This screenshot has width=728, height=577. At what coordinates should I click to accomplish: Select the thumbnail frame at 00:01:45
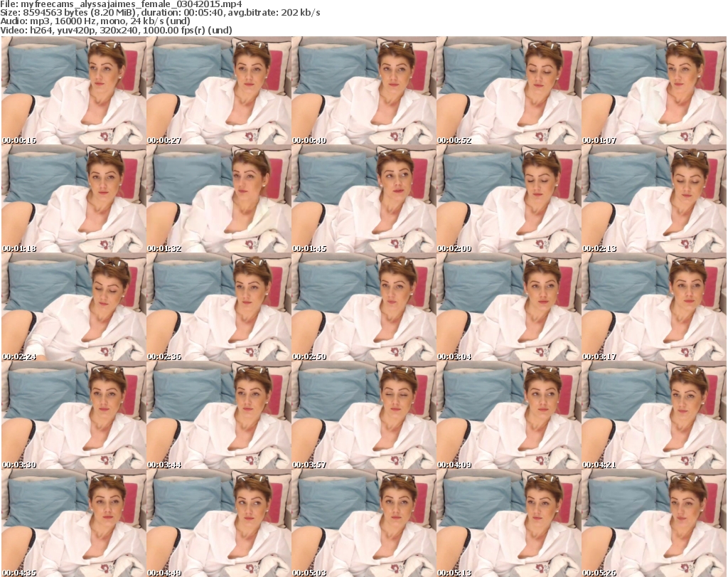(x=364, y=198)
